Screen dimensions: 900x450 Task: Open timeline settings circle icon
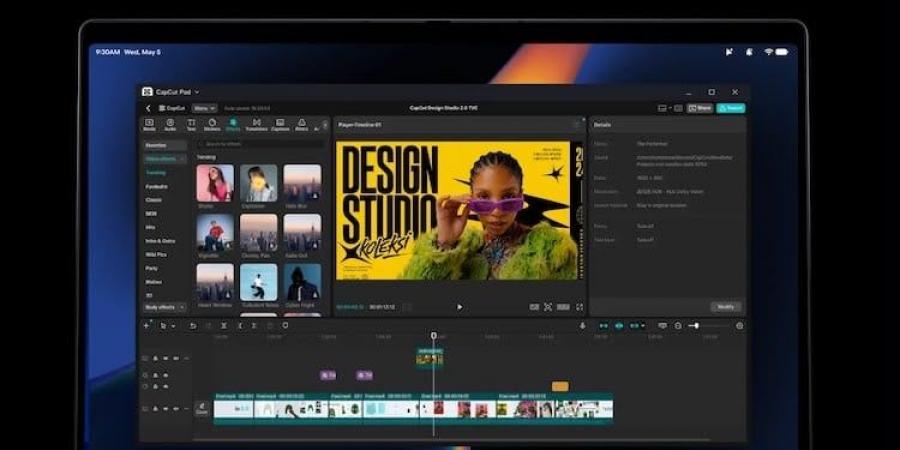(x=739, y=325)
